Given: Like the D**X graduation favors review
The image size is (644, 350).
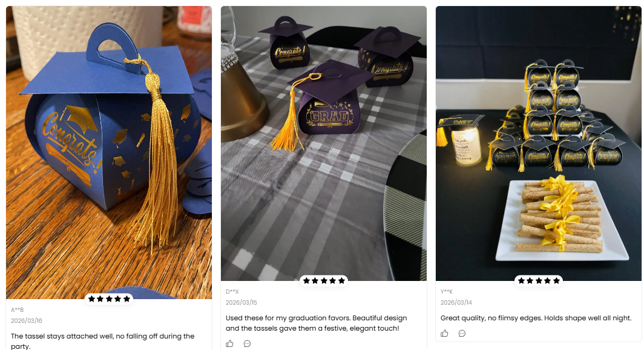Looking at the screenshot, I should coord(229,343).
